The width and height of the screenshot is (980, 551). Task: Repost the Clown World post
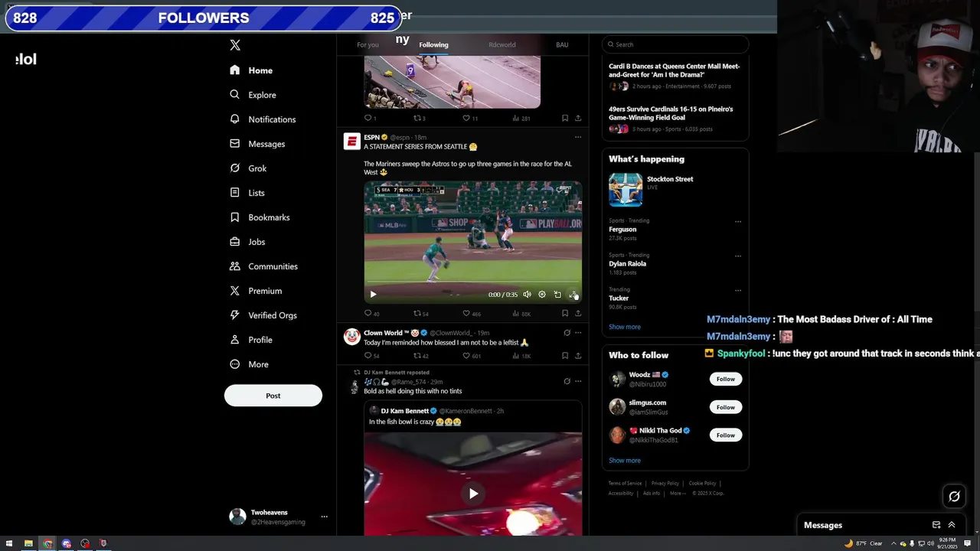coord(421,356)
